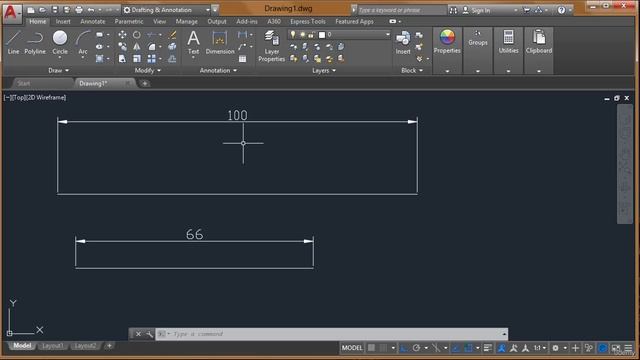The image size is (640, 360).
Task: Activate the multiline Text tool
Action: click(x=193, y=42)
